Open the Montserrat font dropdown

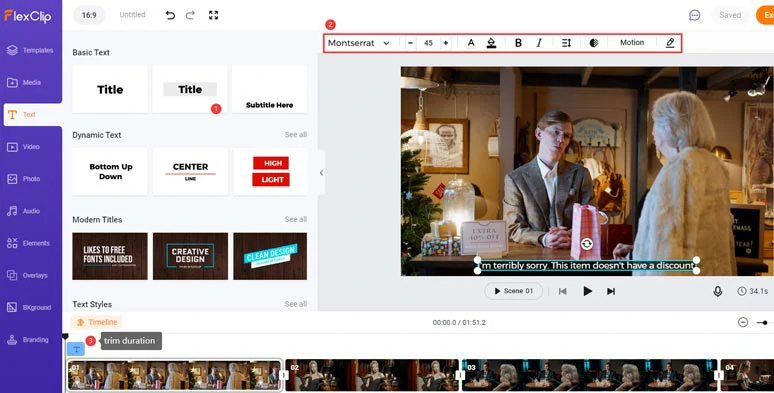[x=359, y=43]
